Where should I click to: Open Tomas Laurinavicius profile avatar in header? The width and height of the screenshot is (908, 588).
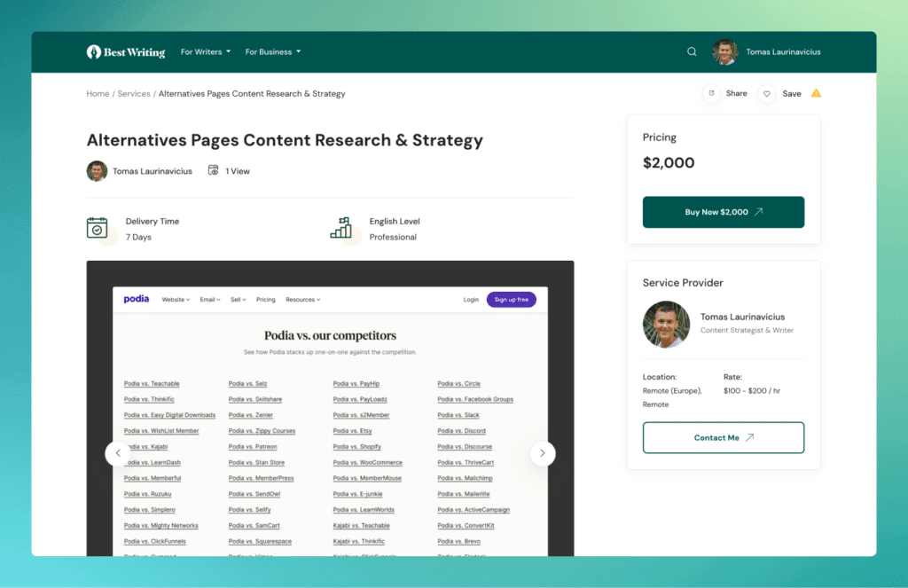725,52
